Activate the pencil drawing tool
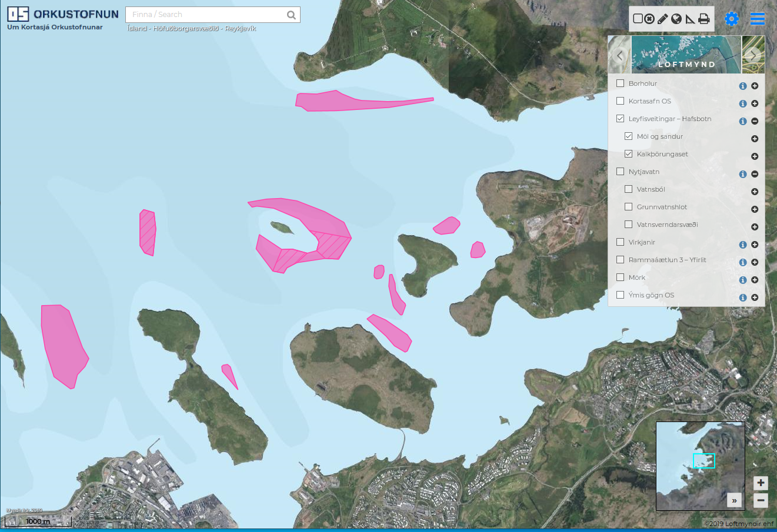Screen dimensions: 777x532 tap(663, 19)
